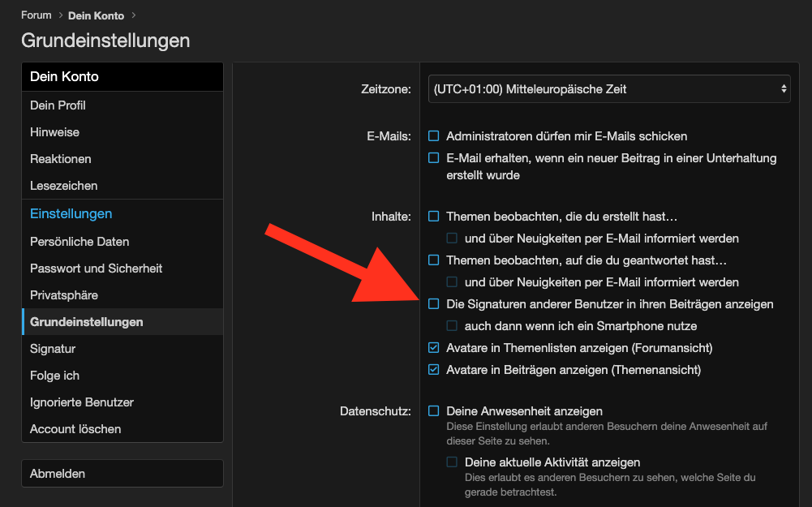Open Reaktionen in sidebar
This screenshot has width=812, height=507.
pyautogui.click(x=122, y=159)
